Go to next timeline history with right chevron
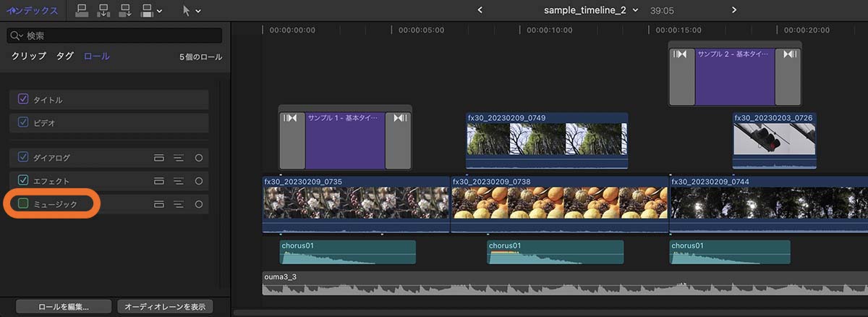 [734, 10]
